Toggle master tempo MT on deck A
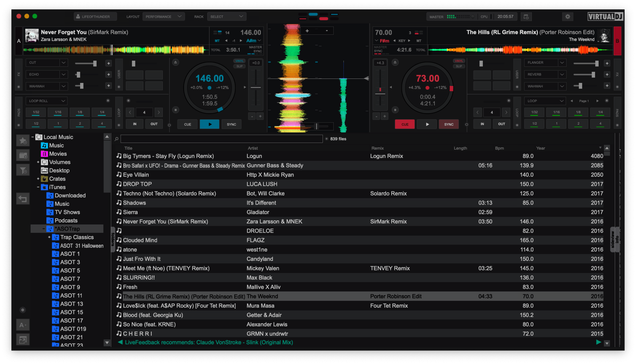636x364 pixels. click(x=217, y=41)
